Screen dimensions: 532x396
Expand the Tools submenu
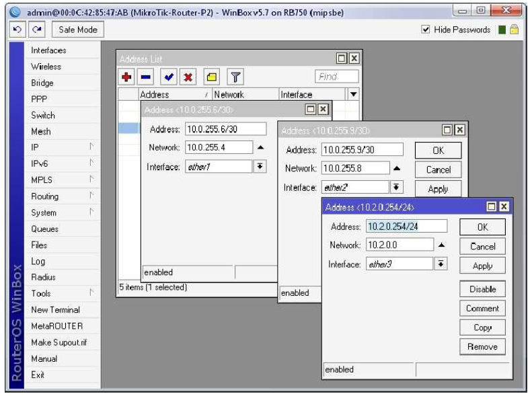pos(62,293)
